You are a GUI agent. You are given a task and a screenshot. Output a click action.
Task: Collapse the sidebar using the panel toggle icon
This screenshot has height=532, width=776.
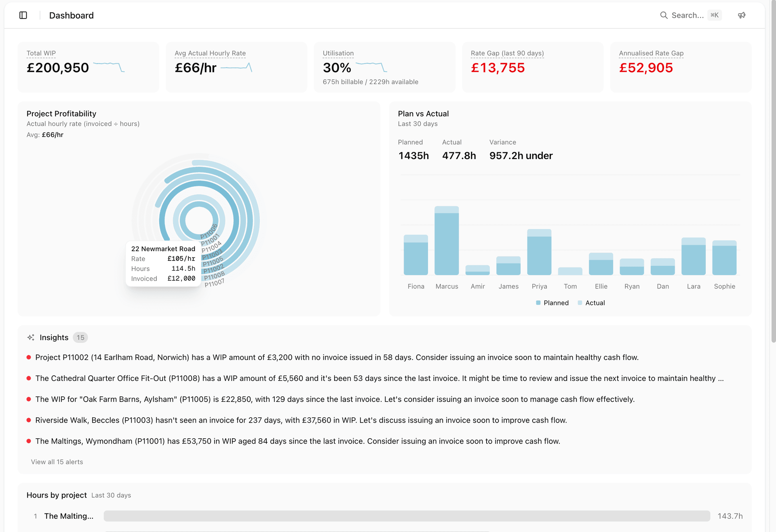pyautogui.click(x=23, y=15)
